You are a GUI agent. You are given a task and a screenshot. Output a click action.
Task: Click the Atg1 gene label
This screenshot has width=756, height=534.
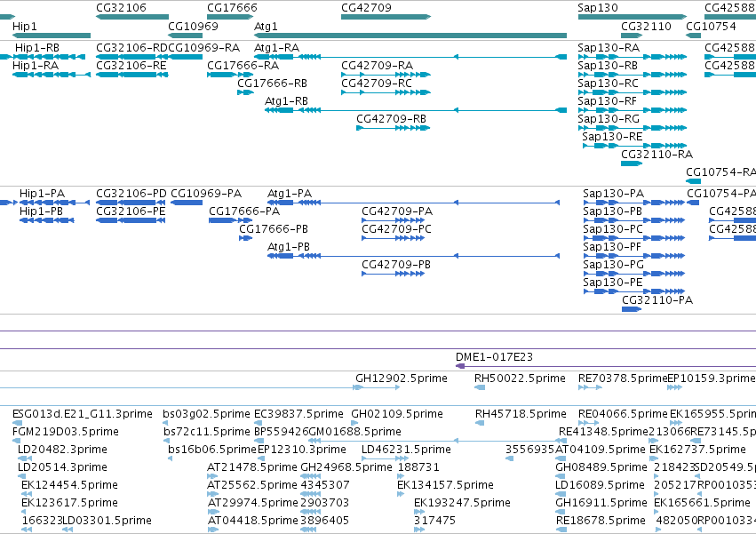click(x=266, y=26)
